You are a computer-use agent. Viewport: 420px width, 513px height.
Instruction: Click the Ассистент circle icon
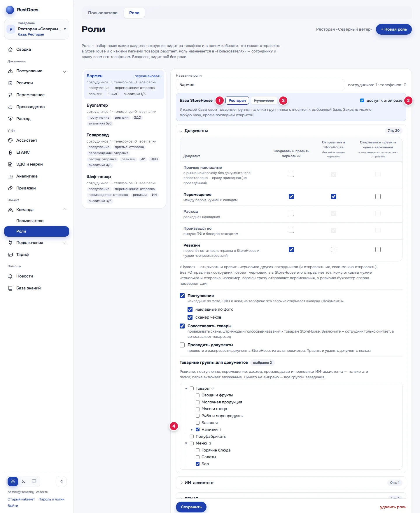[x=10, y=140]
